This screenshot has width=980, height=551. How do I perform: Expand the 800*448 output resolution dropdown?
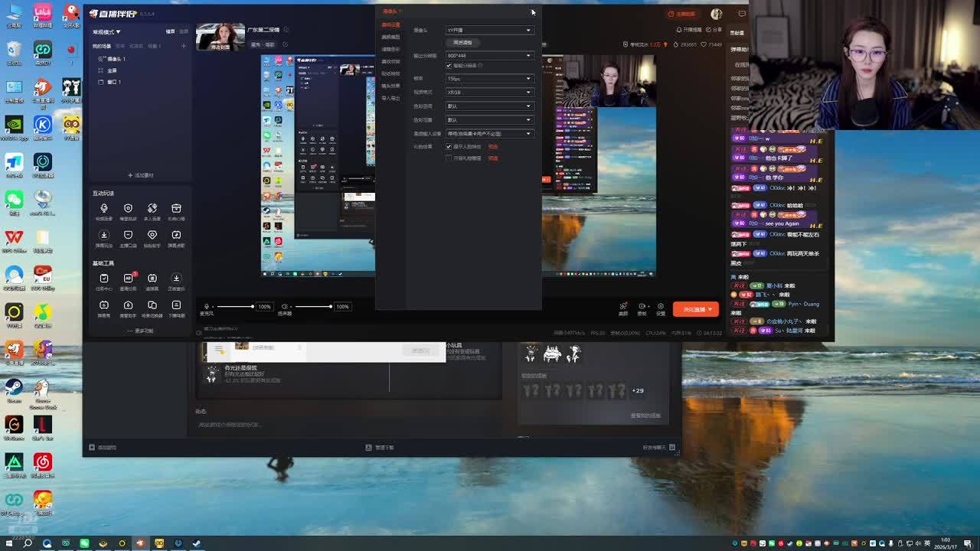488,56
